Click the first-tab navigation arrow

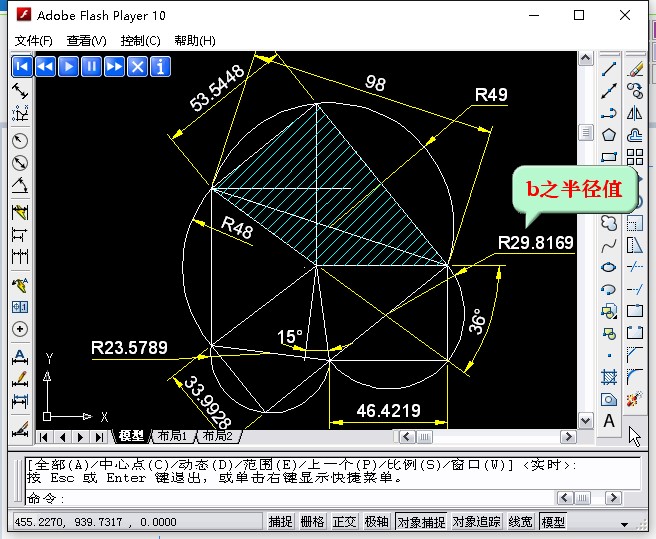point(43,437)
